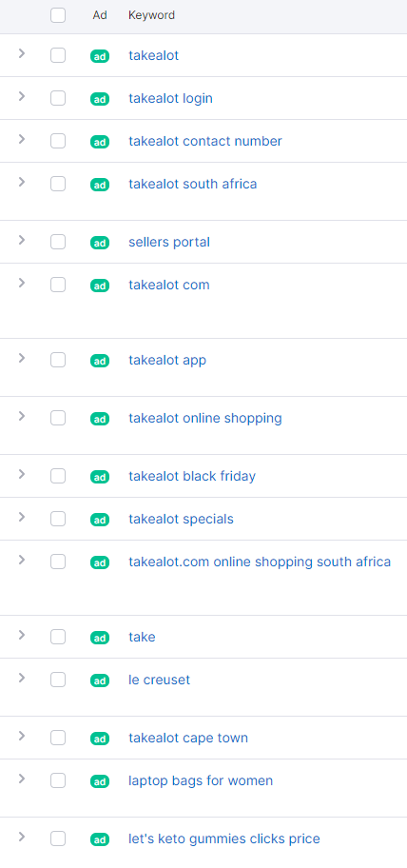Expand the takealot south africa row

click(22, 182)
